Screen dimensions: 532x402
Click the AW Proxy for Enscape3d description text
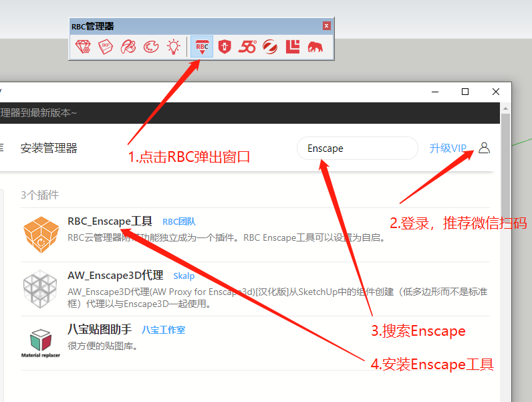[277, 298]
